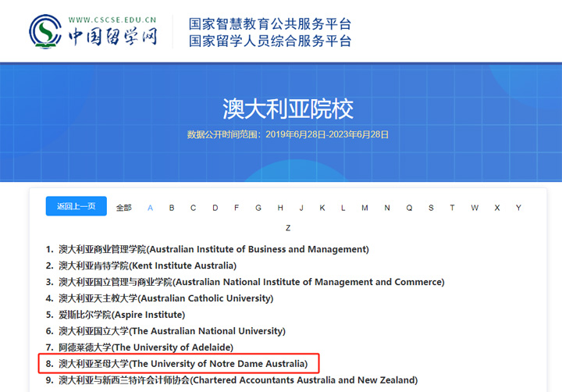Screen dimensions: 562x392
Task: Select letter C filter
Action: click(x=194, y=208)
